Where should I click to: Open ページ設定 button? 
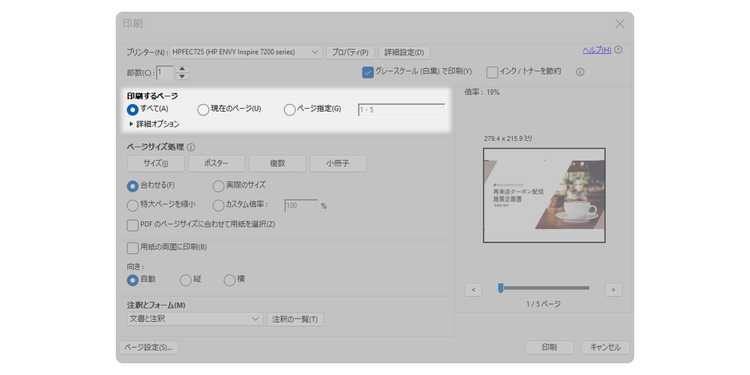click(x=149, y=348)
